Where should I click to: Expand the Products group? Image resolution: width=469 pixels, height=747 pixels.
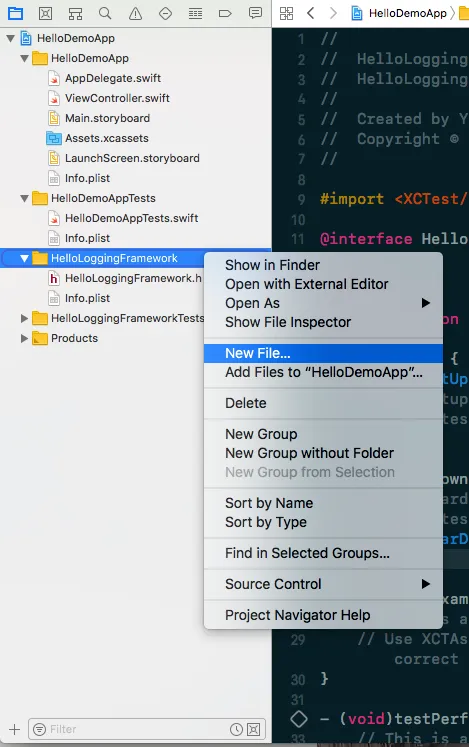24,338
